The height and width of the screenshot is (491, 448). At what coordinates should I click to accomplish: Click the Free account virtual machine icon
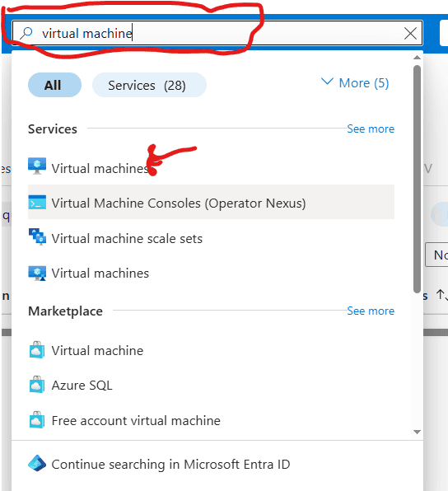coord(36,419)
